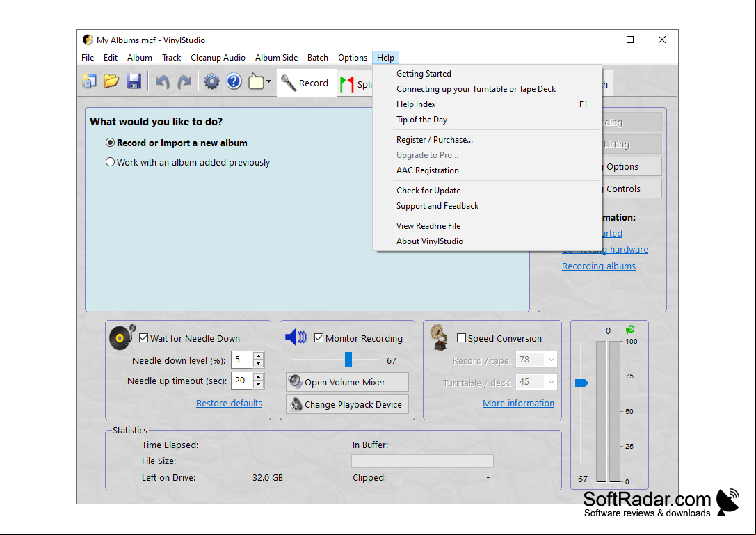
Task: Choose Getting Started from Help menu
Action: click(x=487, y=73)
